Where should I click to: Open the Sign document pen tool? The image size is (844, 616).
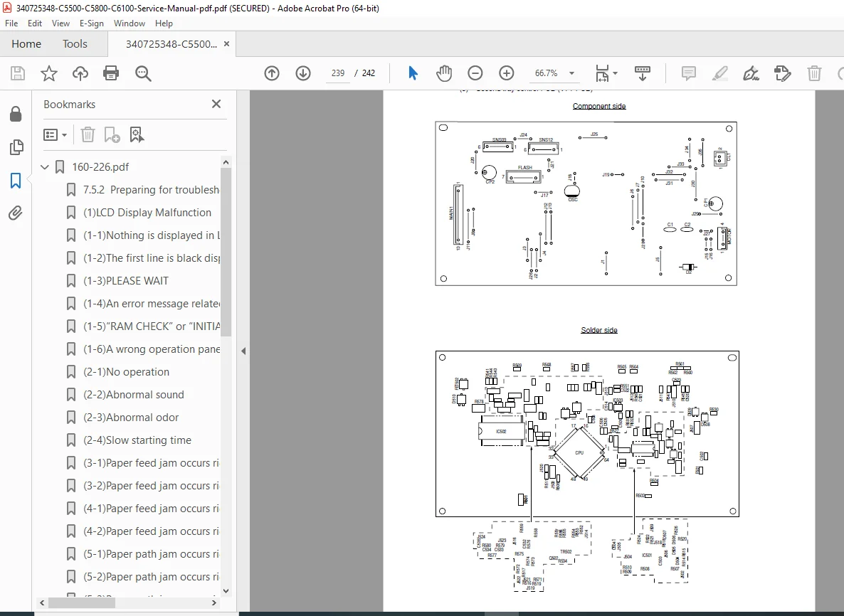tap(751, 73)
